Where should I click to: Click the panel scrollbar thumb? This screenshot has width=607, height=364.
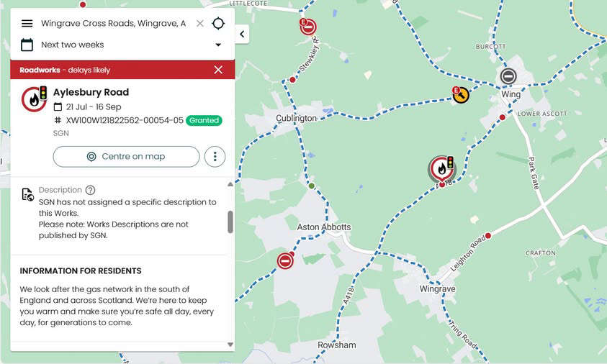tap(230, 222)
